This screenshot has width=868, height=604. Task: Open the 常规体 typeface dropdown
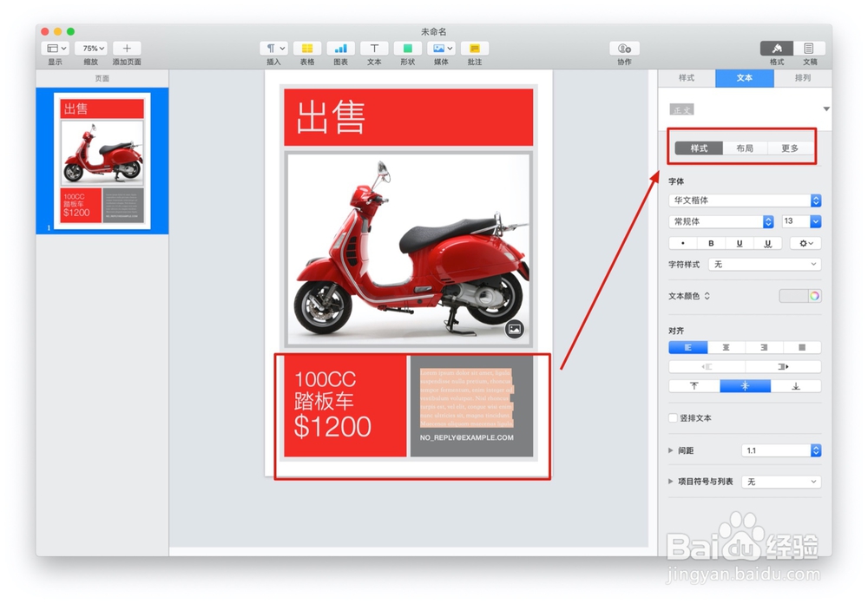click(x=721, y=221)
